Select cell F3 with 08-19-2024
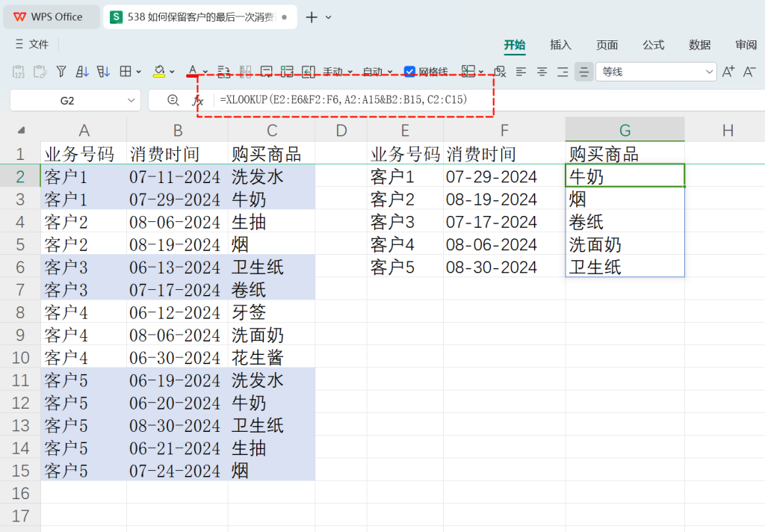The height and width of the screenshot is (532, 765). tap(504, 199)
